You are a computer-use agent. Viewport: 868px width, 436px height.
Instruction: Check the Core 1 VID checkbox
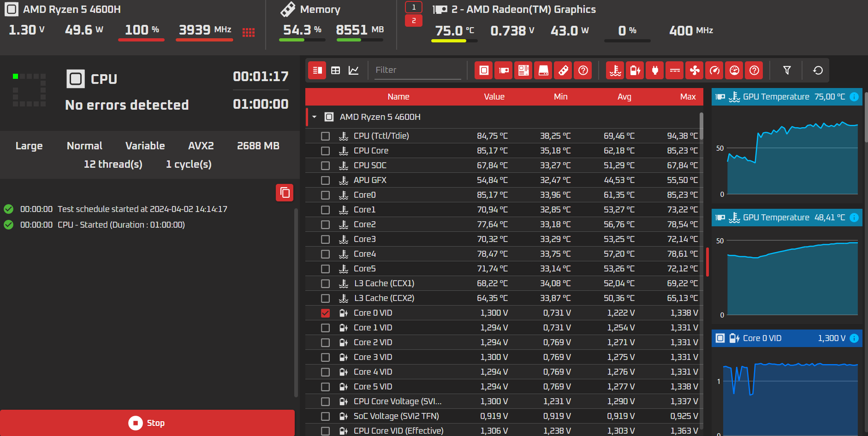point(325,328)
